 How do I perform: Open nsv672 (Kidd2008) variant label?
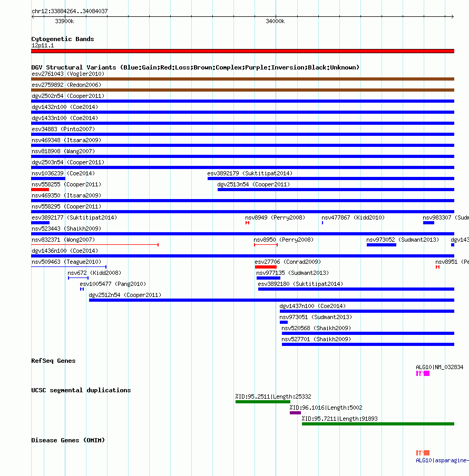(x=94, y=273)
